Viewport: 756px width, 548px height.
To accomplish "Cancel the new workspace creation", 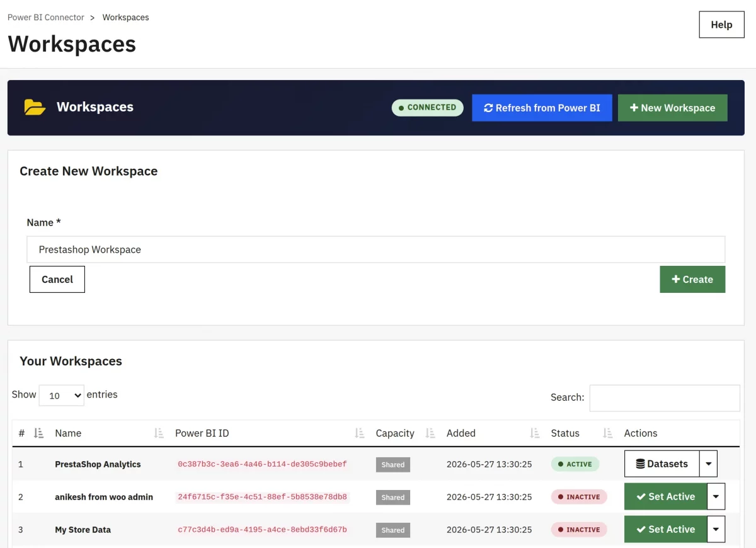I will point(57,280).
